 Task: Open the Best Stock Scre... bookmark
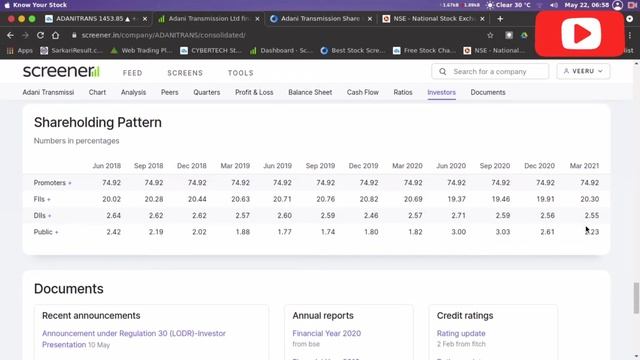tap(353, 51)
